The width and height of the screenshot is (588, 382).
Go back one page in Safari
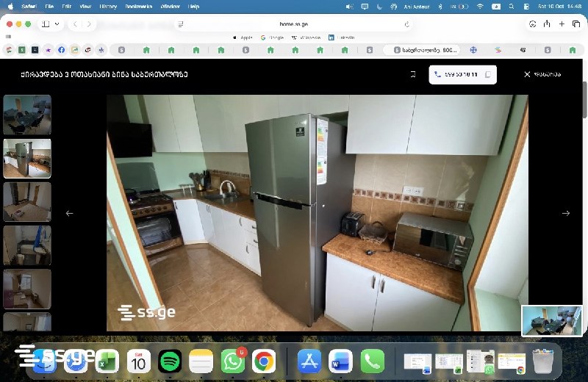click(75, 24)
